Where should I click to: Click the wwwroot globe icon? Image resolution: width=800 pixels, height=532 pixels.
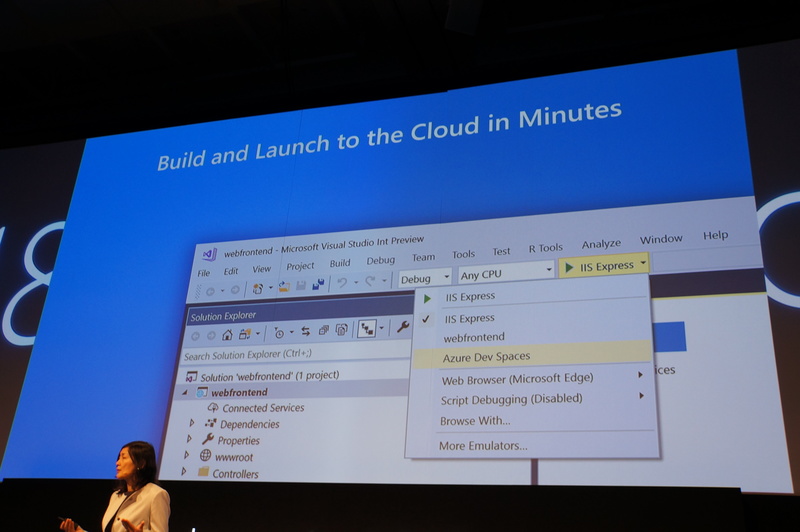tap(205, 455)
